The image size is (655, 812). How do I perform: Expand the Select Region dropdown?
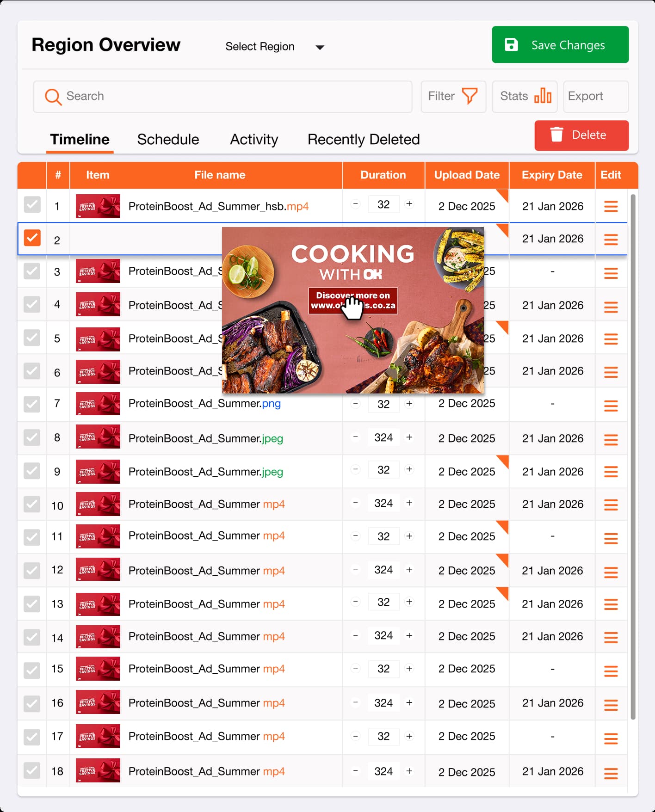(x=275, y=47)
